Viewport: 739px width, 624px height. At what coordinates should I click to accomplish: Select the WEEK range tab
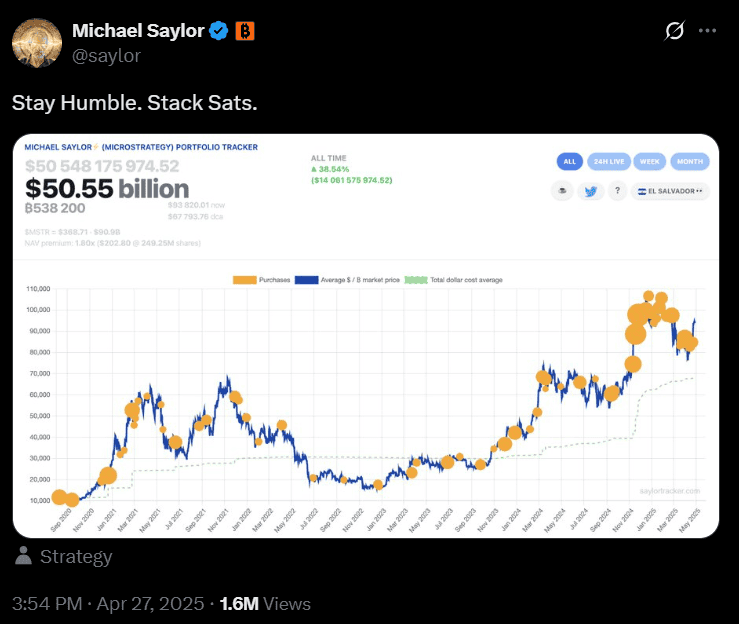coord(649,162)
